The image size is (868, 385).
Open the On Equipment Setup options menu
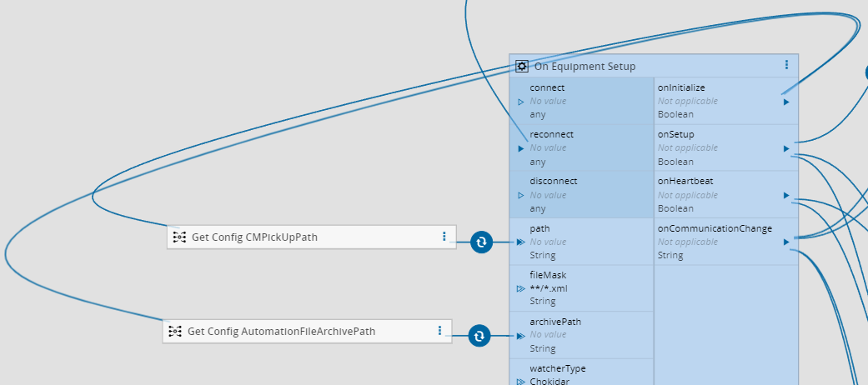pos(786,65)
